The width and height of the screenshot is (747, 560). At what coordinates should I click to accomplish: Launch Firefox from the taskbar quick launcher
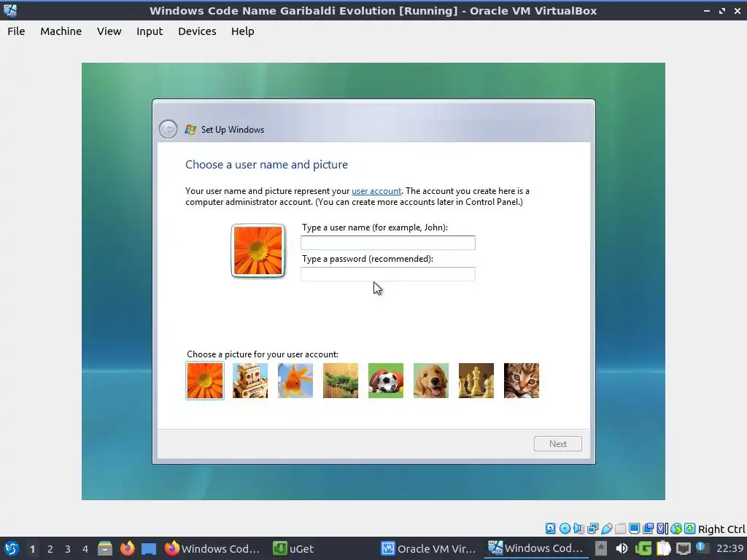(x=127, y=548)
